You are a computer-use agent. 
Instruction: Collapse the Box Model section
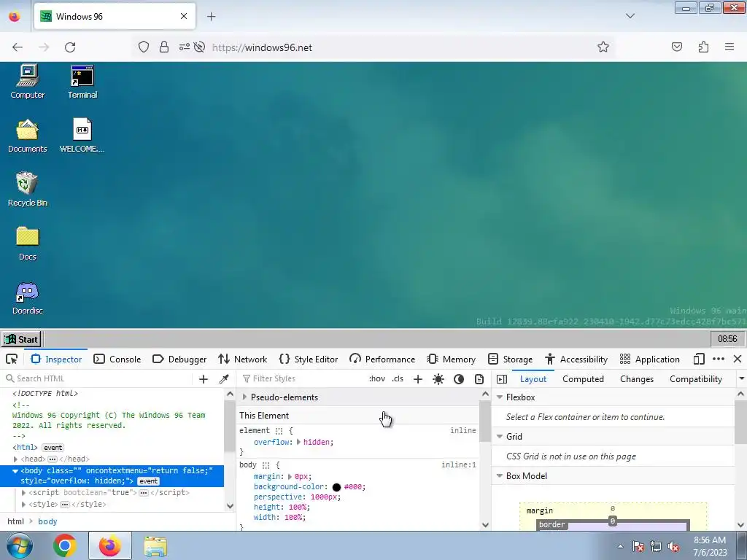[x=500, y=475]
